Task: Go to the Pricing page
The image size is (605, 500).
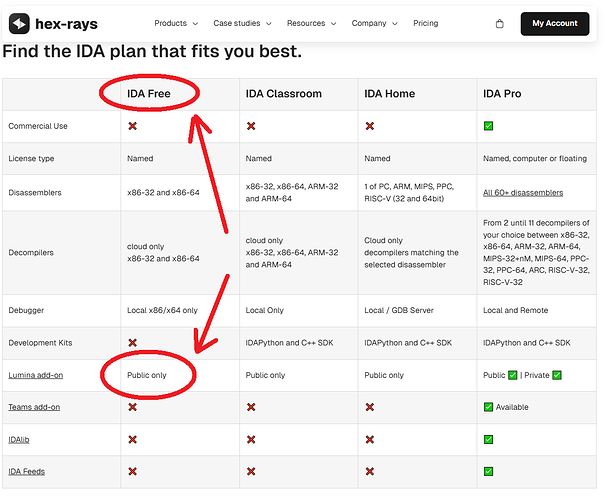Action: (426, 23)
